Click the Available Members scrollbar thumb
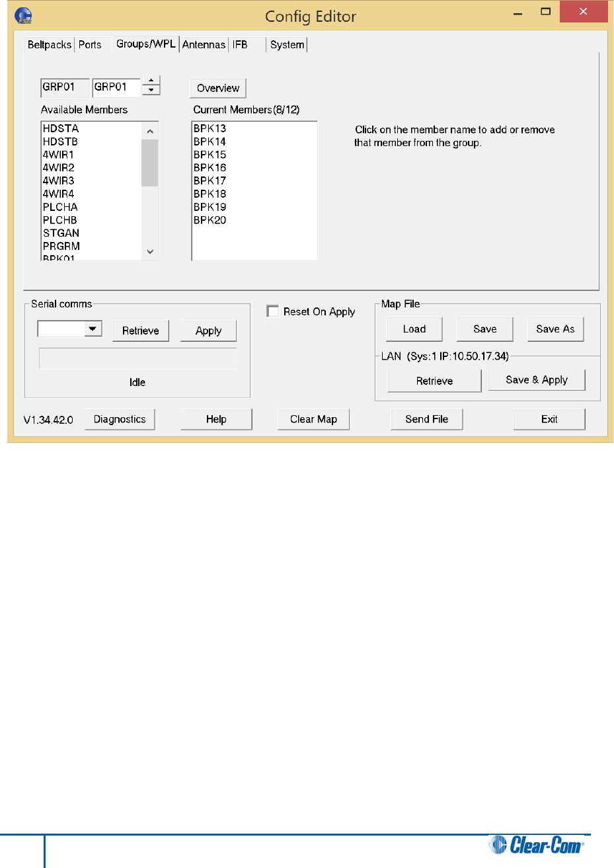 [x=150, y=163]
